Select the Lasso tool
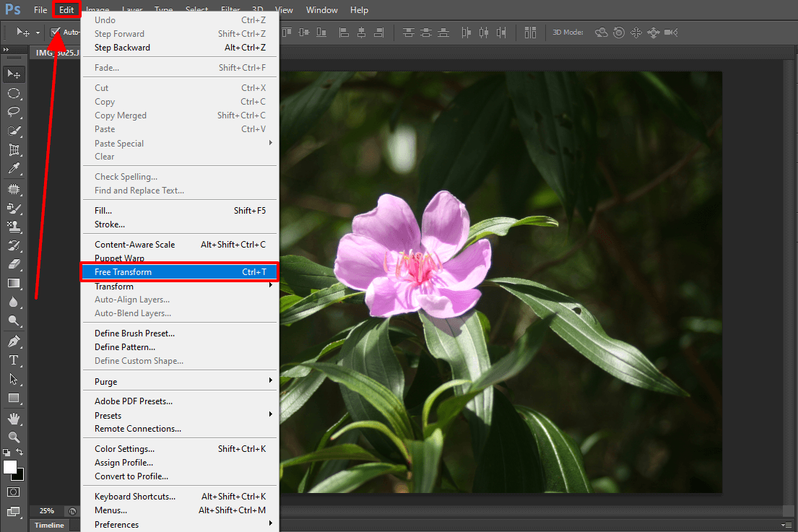 (x=14, y=112)
